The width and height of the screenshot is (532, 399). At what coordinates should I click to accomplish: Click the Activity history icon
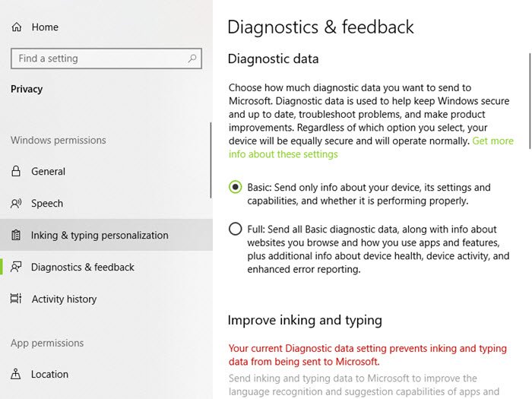[x=16, y=299]
